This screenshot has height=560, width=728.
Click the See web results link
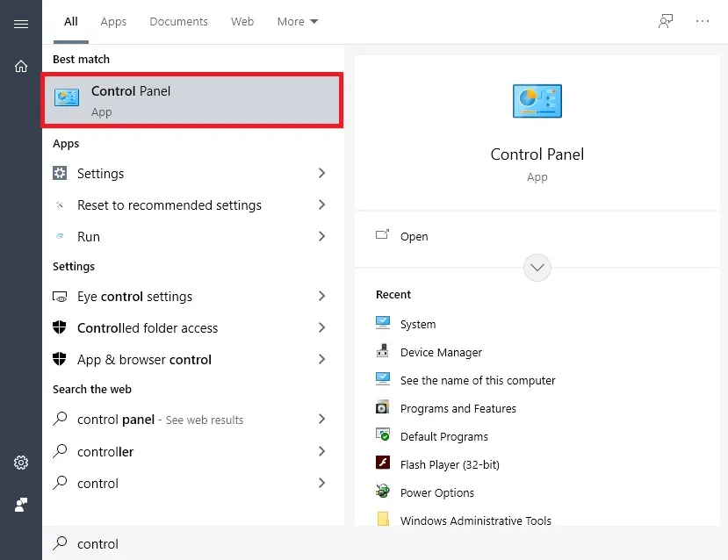(203, 420)
